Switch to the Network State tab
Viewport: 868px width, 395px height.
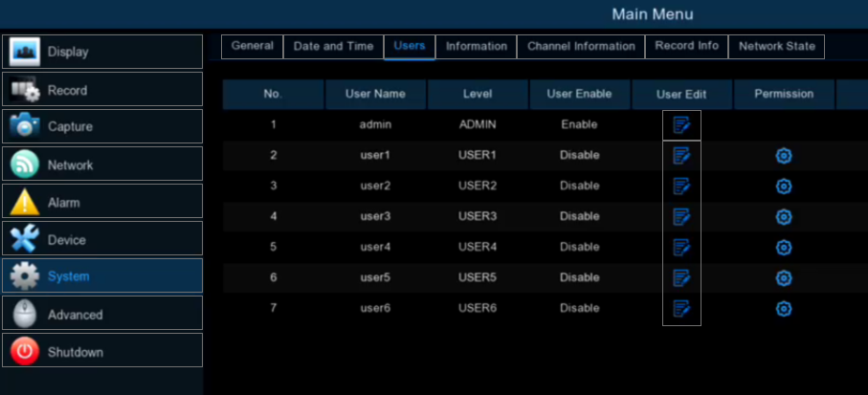click(x=777, y=47)
